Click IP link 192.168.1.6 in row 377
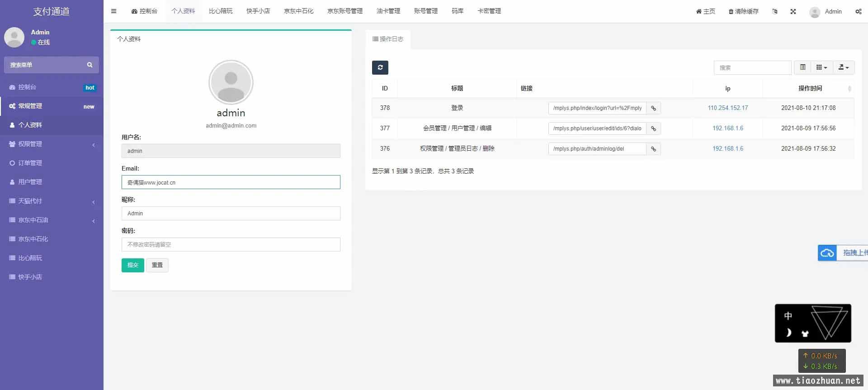The width and height of the screenshot is (868, 390). pyautogui.click(x=728, y=128)
